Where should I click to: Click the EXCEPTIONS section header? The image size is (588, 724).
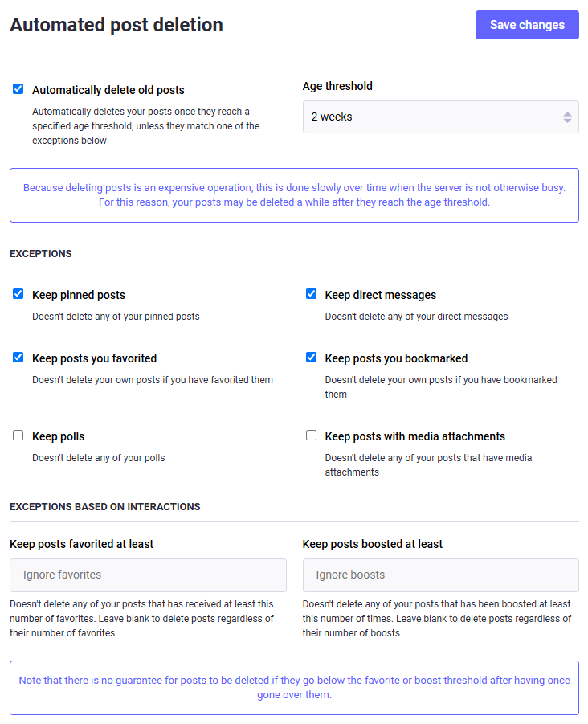pos(39,253)
